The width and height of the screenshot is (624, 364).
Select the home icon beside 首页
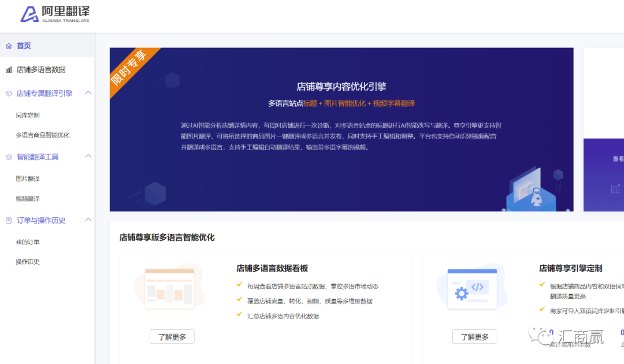(x=9, y=46)
